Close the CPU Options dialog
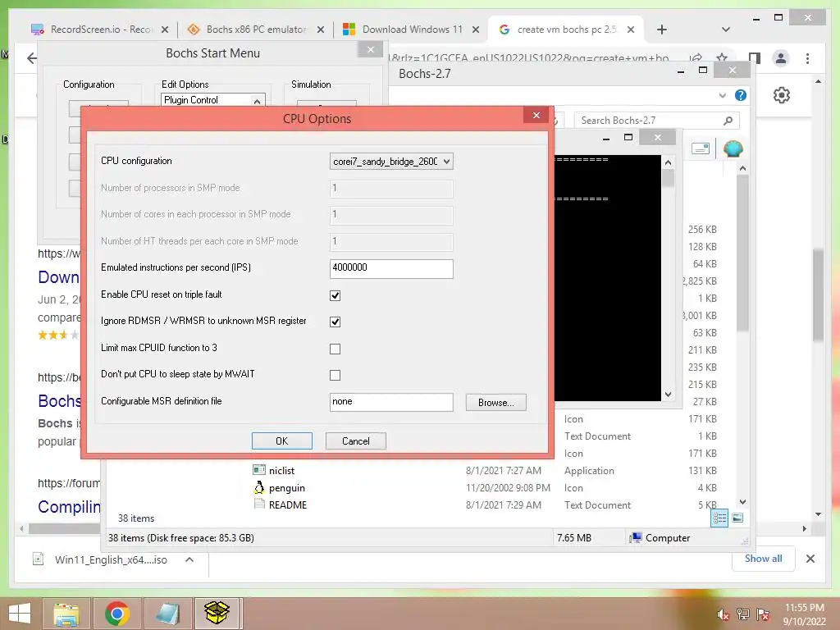This screenshot has height=630, width=840. pyautogui.click(x=536, y=115)
